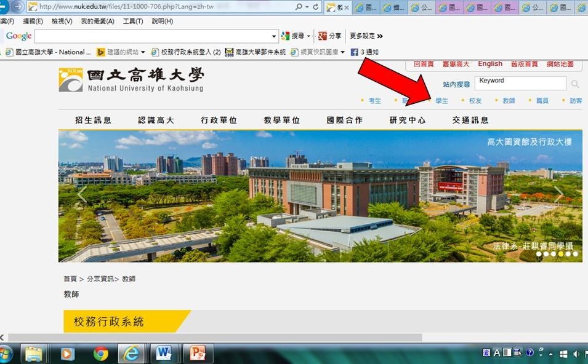Open 招生訊息 in the main navigation
This screenshot has height=364, width=588.
point(93,121)
